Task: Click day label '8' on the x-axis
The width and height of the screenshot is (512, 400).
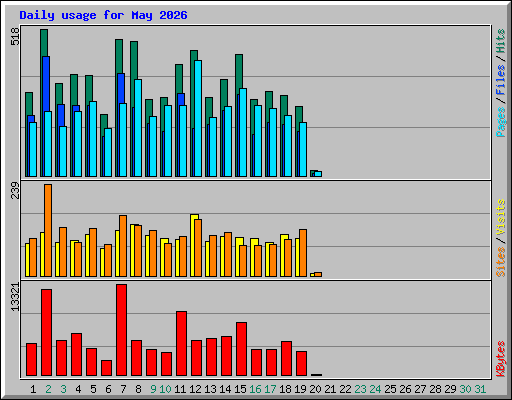Action: tap(138, 389)
